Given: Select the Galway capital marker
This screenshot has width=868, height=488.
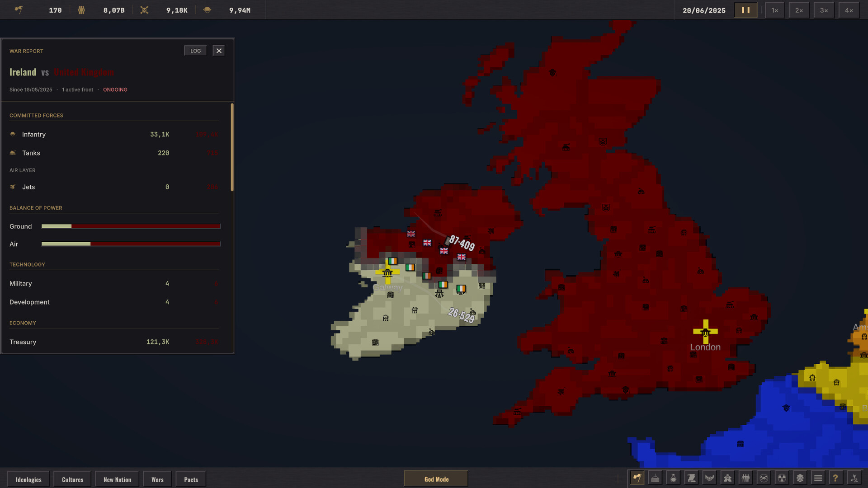Looking at the screenshot, I should click(x=387, y=272).
